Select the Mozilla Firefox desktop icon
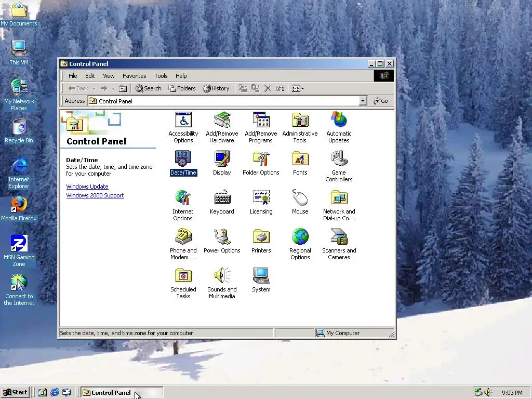Viewport: 532px width, 399px height. [x=19, y=209]
